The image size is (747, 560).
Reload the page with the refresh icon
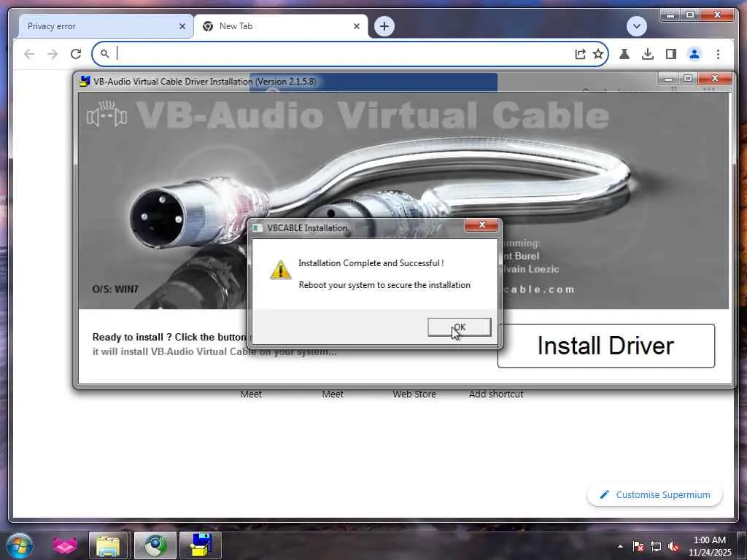76,54
